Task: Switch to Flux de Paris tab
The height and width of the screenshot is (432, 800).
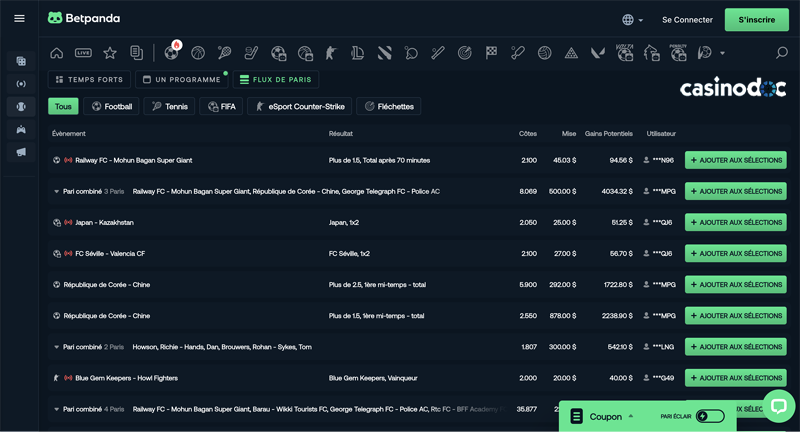Action: [276, 80]
